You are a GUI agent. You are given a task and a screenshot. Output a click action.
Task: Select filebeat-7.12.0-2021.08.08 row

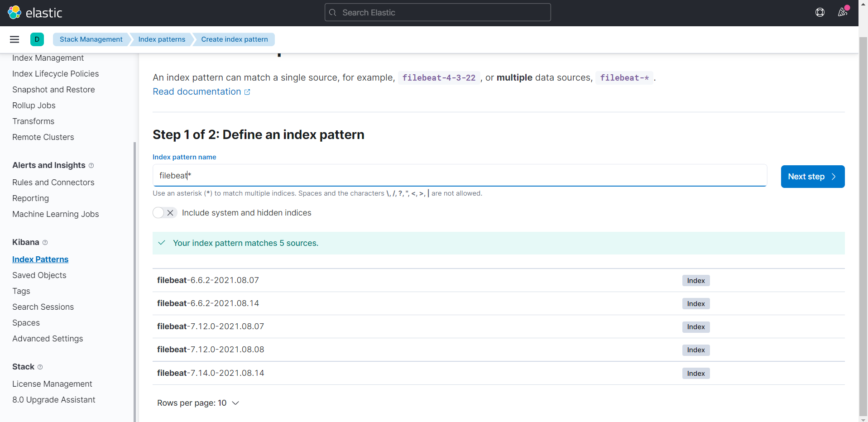tap(499, 350)
